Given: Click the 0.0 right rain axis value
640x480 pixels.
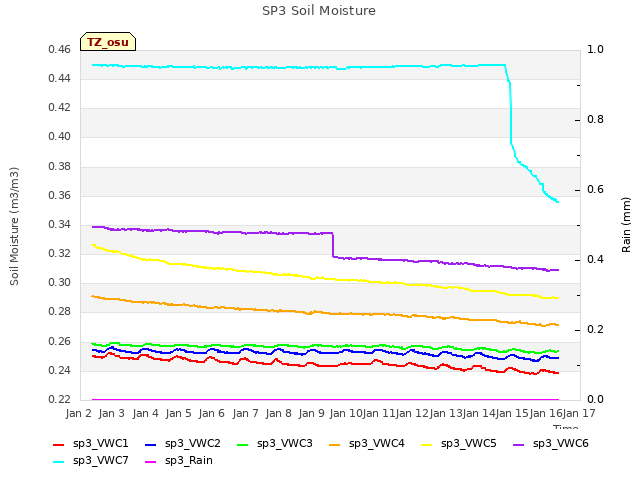Looking at the screenshot, I should [595, 400].
